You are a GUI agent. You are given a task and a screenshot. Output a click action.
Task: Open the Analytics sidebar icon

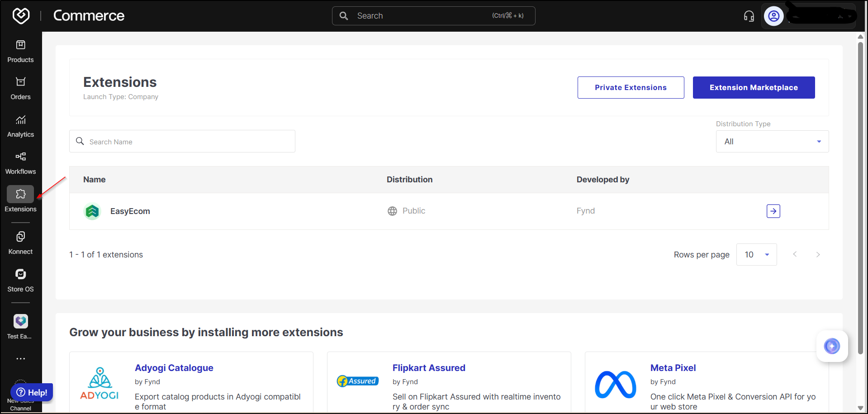click(20, 126)
